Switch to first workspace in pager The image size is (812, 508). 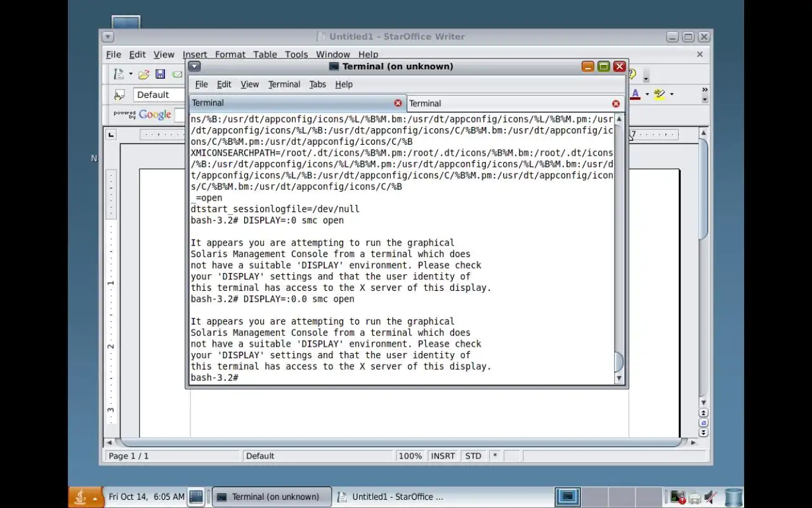coord(567,497)
